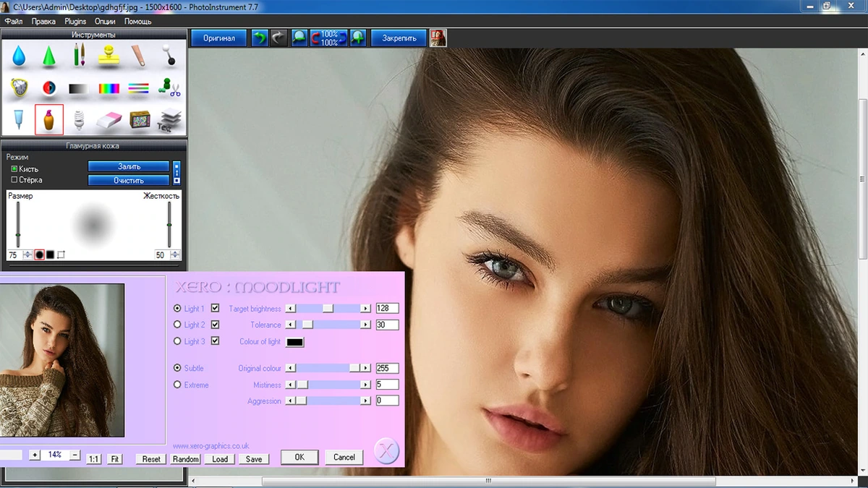Uncheck the Light 2 checkbox
This screenshot has height=488, width=868.
(x=215, y=325)
